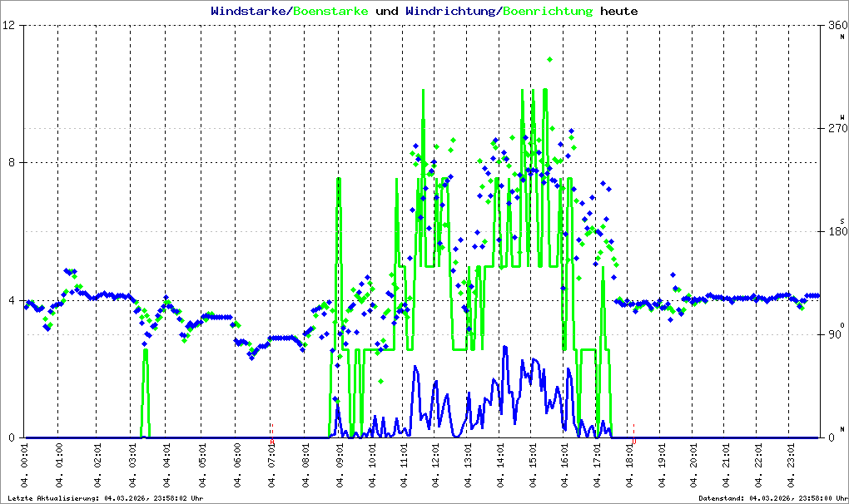Click time label '04. 01:00'
This screenshot has width=849, height=504.
pyautogui.click(x=58, y=466)
